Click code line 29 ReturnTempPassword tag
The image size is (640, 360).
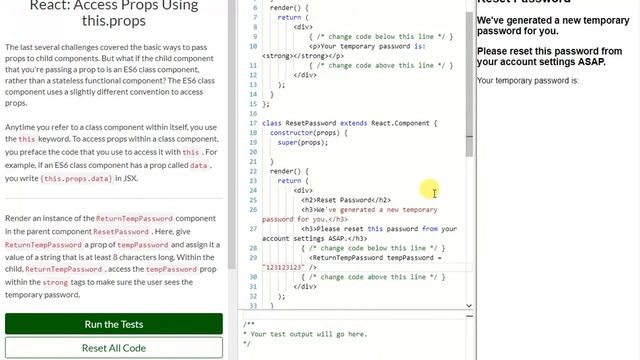pyautogui.click(x=375, y=258)
